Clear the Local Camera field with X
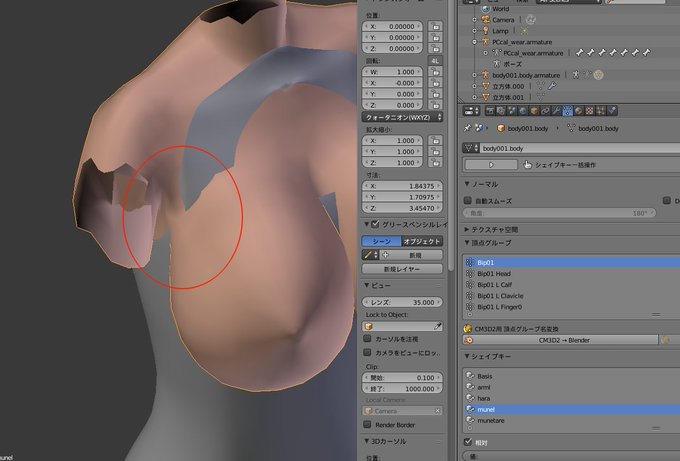The image size is (680, 461). [x=438, y=411]
